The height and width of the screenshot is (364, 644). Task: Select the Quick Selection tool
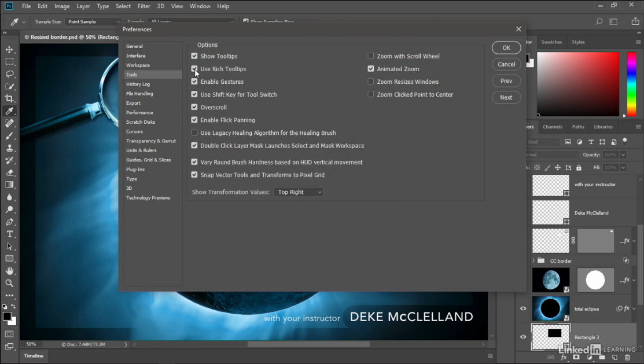click(x=9, y=86)
